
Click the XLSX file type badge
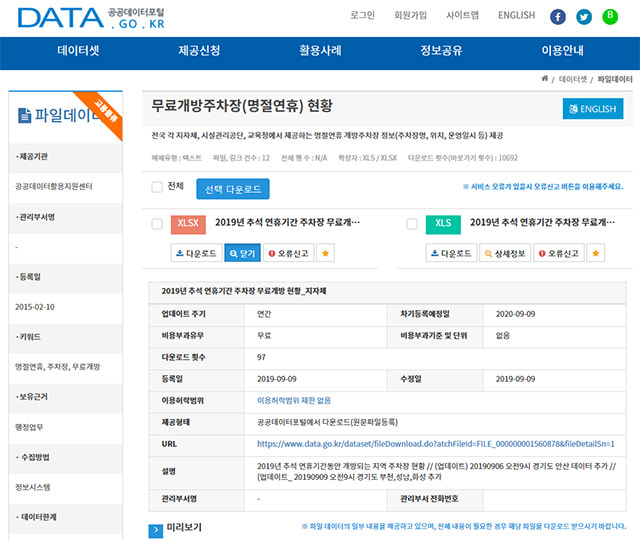[x=190, y=224]
